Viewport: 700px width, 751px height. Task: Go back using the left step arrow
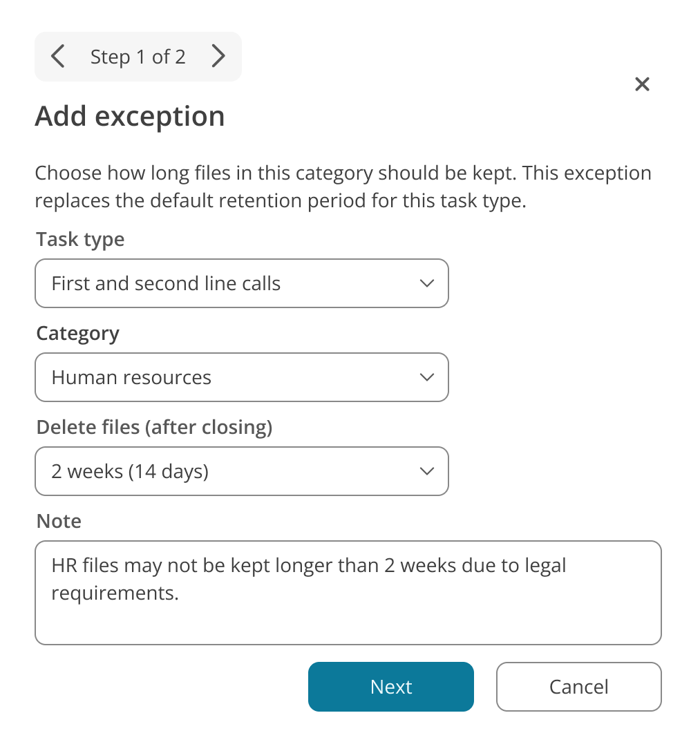tap(58, 57)
